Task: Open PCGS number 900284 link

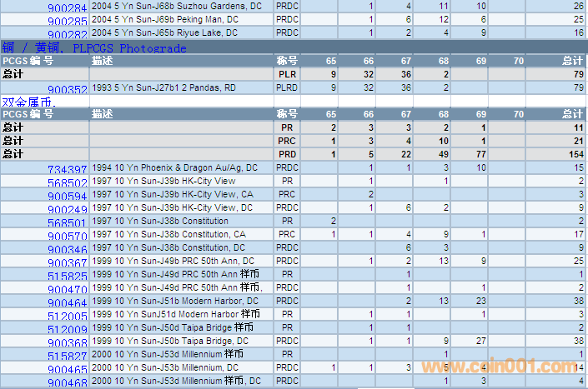Action: (x=68, y=7)
